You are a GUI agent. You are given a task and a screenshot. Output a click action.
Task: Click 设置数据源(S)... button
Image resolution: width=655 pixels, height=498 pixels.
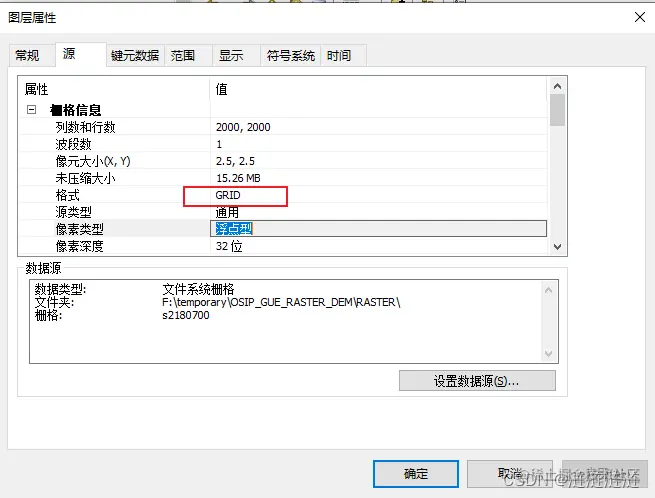(477, 381)
